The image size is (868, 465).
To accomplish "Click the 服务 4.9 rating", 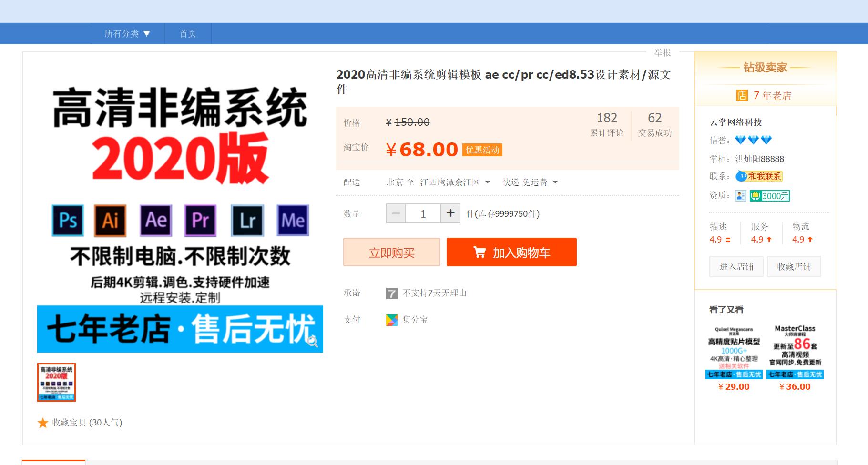I will (761, 233).
